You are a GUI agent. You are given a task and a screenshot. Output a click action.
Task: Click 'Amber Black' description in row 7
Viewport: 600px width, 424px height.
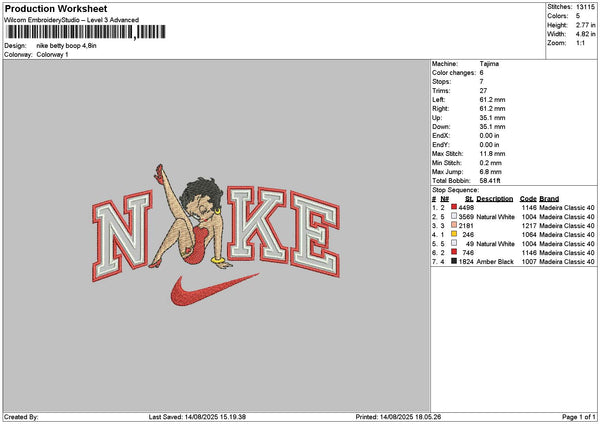495,262
